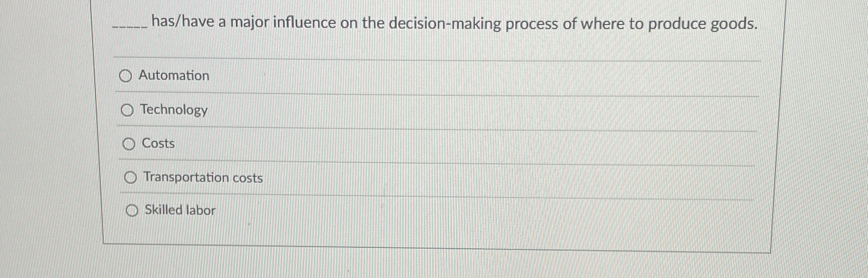Image resolution: width=868 pixels, height=278 pixels.
Task: Click the Skilled labor answer label
Action: pyautogui.click(x=180, y=211)
